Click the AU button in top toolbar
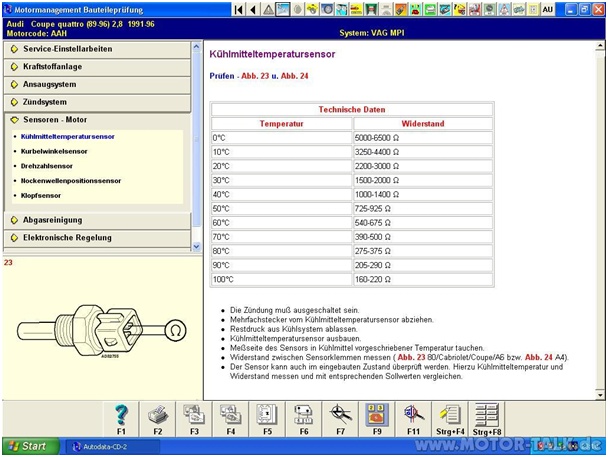Screen dimensions: 608x457 pyautogui.click(x=575, y=9)
